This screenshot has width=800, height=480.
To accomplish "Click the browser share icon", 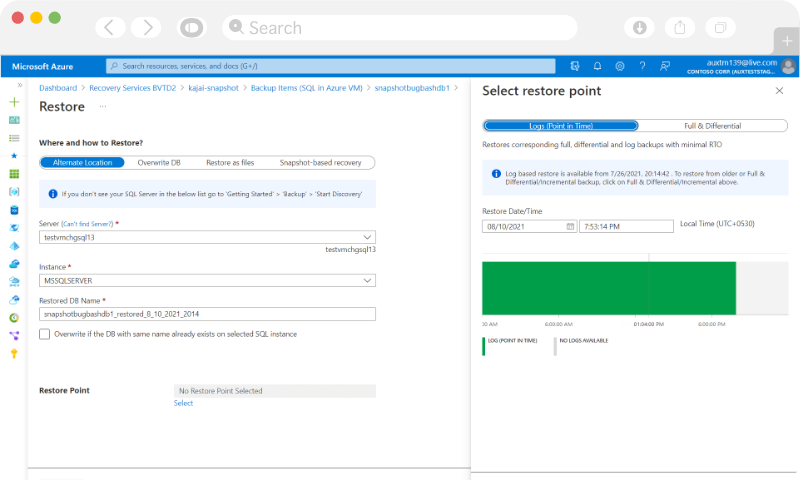I will coord(680,28).
